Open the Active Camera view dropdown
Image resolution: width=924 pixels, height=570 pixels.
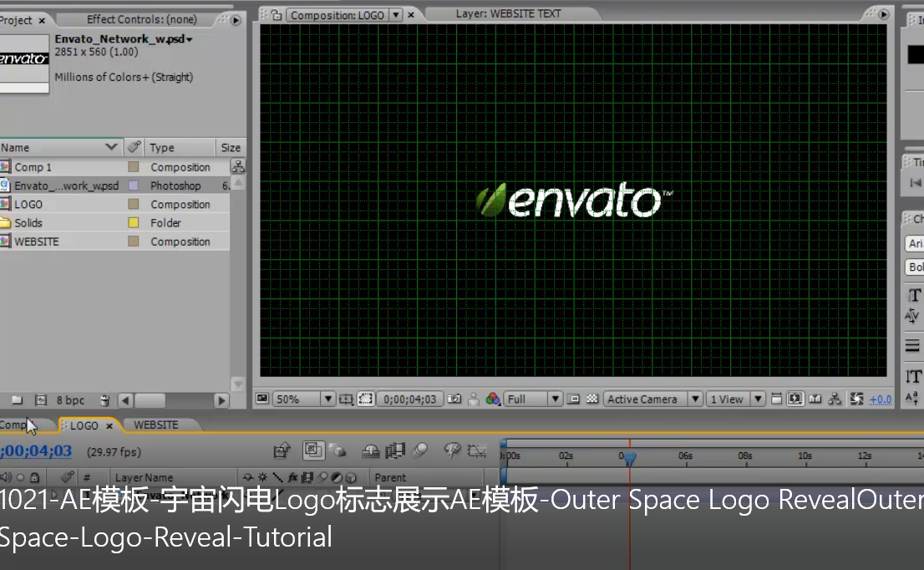pyautogui.click(x=653, y=399)
